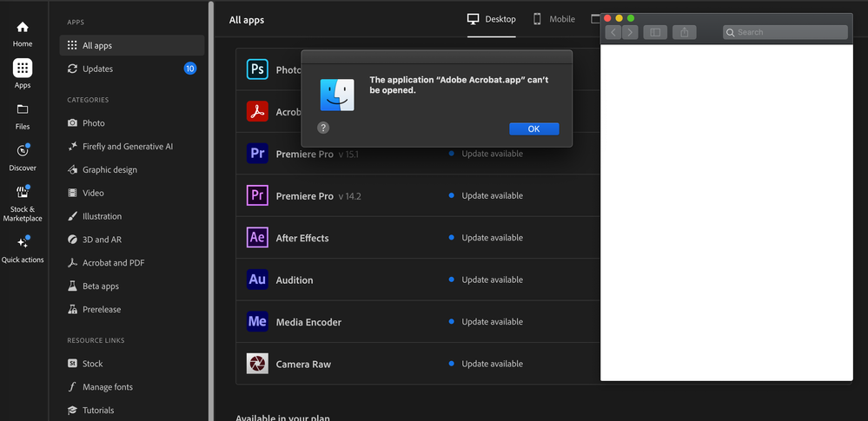Click the help question mark in dialog
The image size is (868, 421).
click(323, 128)
